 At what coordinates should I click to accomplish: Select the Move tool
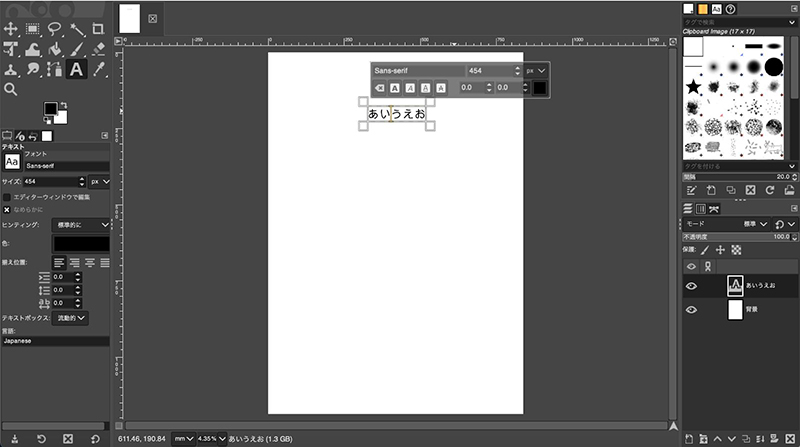point(11,29)
